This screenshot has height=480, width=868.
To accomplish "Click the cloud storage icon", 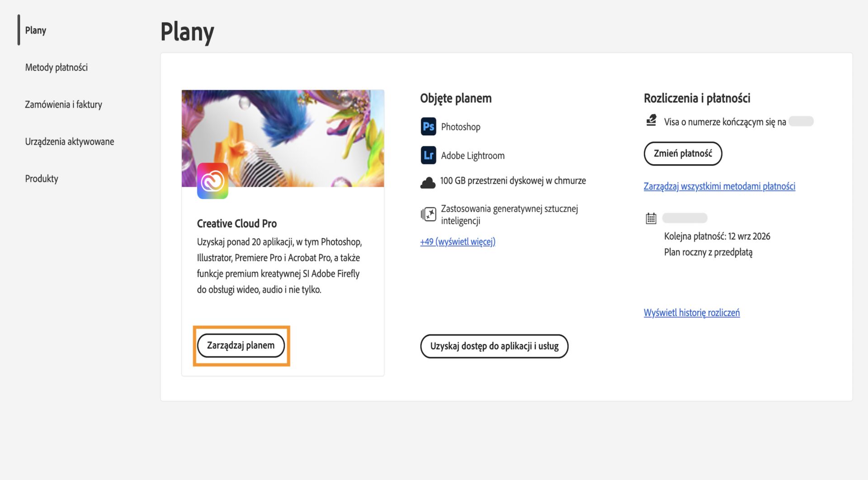I will (428, 183).
